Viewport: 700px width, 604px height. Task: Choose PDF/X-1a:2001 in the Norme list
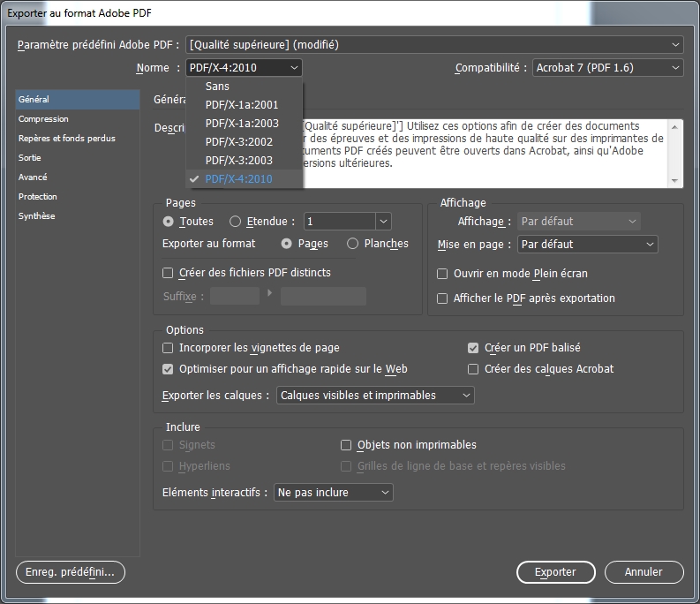point(245,104)
